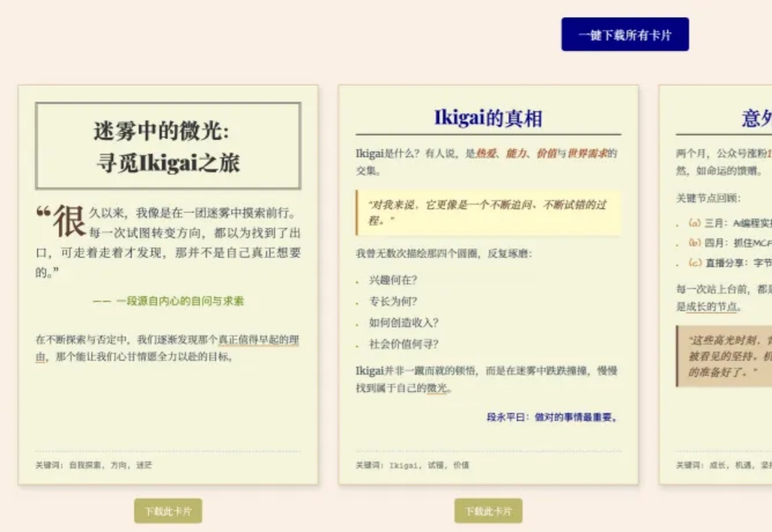
Task: Click the line 段永平曰：做对的事情最重要。
Action: (553, 417)
